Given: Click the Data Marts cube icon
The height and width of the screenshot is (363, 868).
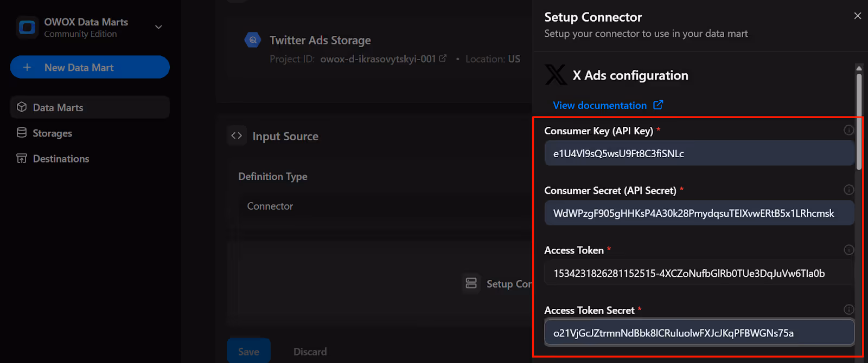Looking at the screenshot, I should coord(22,107).
